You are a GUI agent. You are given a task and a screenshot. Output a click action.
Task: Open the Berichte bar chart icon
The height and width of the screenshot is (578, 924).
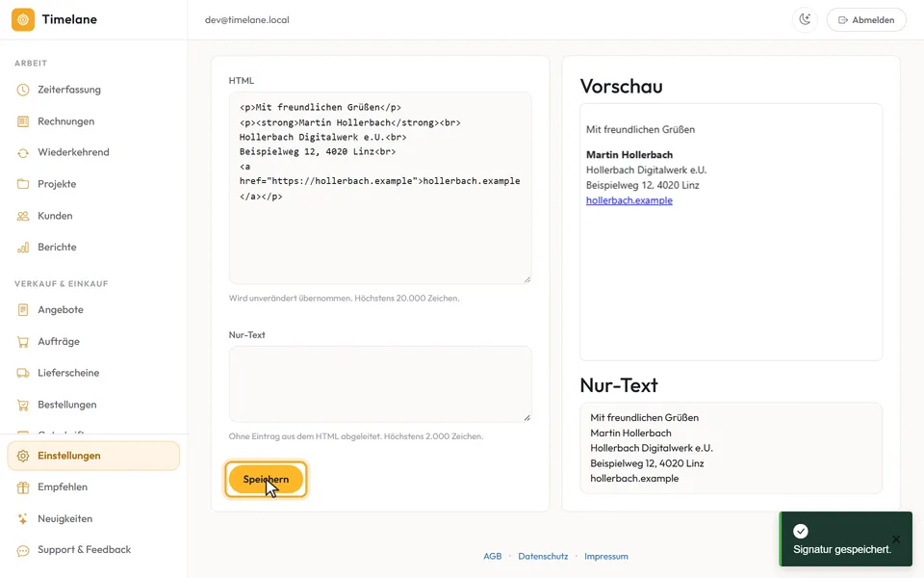click(x=23, y=248)
